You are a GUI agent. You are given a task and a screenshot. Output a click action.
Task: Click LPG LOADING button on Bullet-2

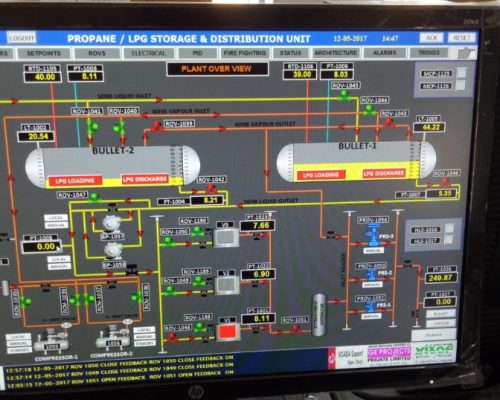pos(75,181)
